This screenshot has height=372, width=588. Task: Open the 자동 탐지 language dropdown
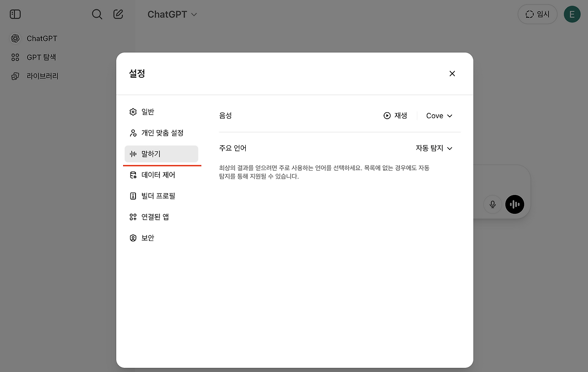pos(433,148)
